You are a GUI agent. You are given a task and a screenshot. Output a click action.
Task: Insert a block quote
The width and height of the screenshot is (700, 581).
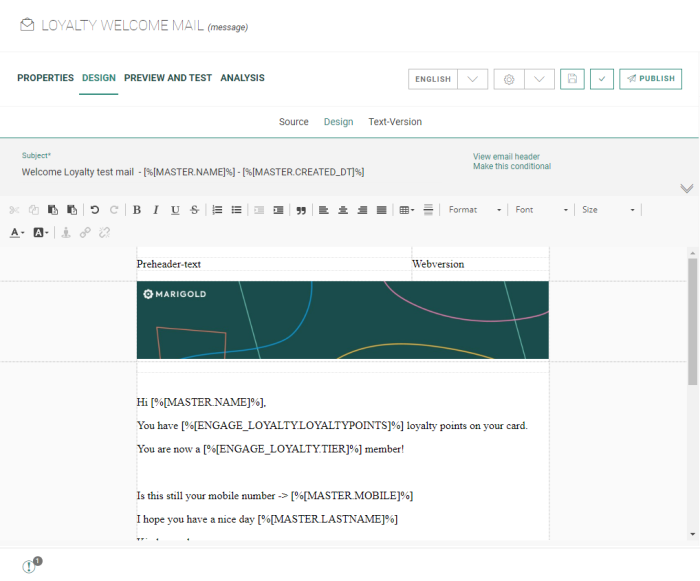(300, 210)
